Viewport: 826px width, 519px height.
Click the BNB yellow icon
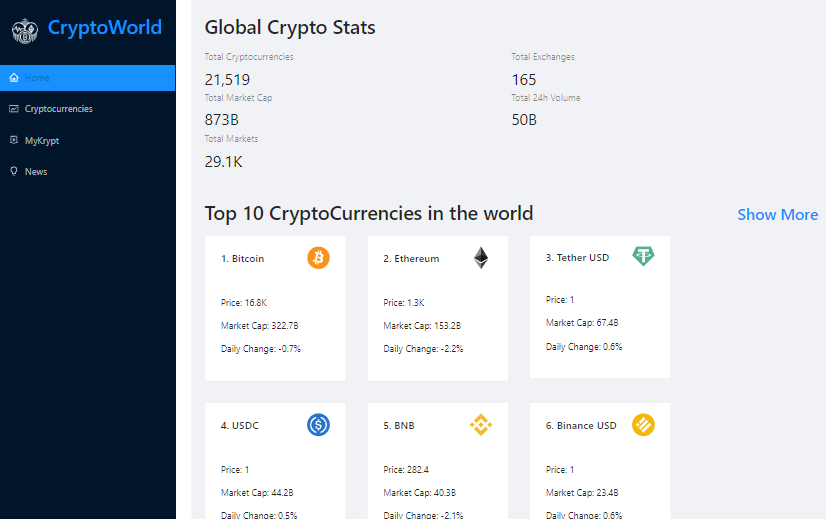(x=481, y=425)
